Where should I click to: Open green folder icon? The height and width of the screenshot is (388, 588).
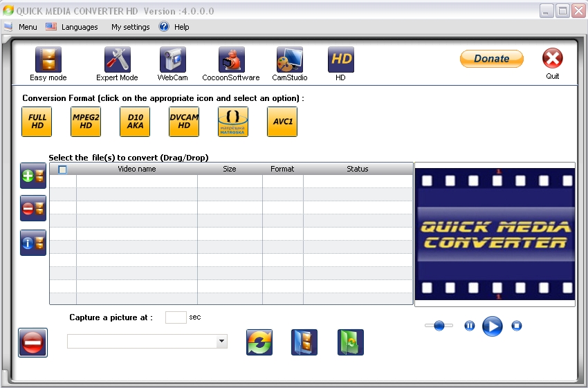tap(351, 342)
